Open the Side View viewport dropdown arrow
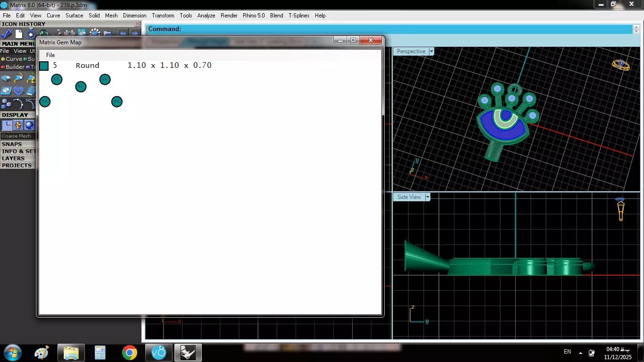The height and width of the screenshot is (362, 644). pyautogui.click(x=428, y=197)
